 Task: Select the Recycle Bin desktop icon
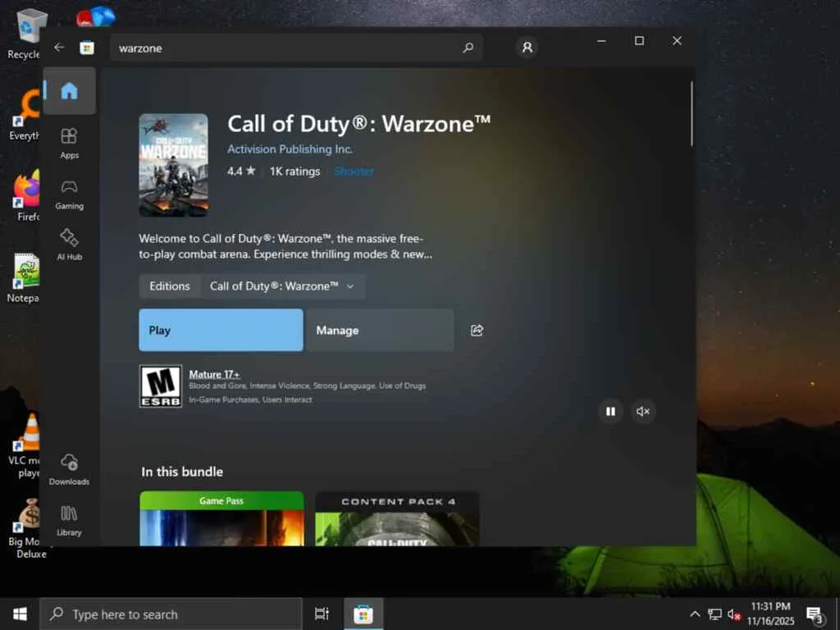[x=25, y=33]
